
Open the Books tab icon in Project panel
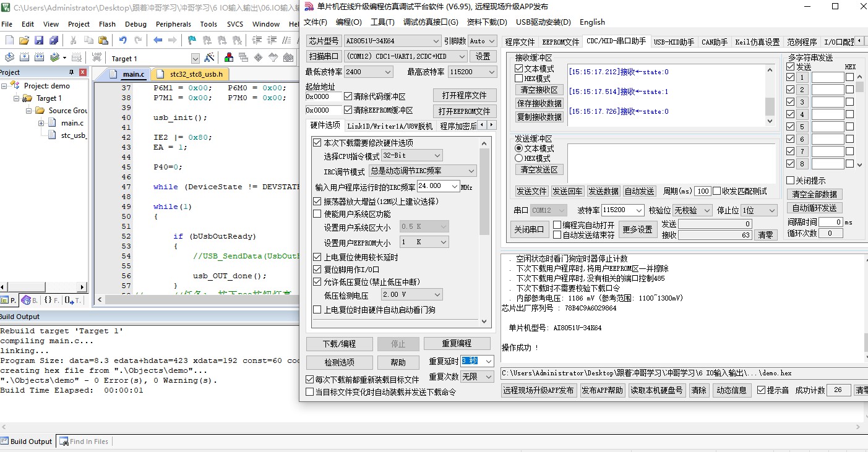point(29,301)
